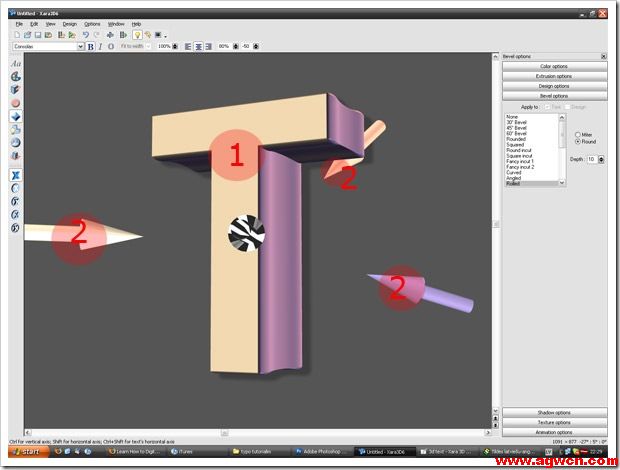Click the Color options button
620x470 pixels.
[554, 66]
